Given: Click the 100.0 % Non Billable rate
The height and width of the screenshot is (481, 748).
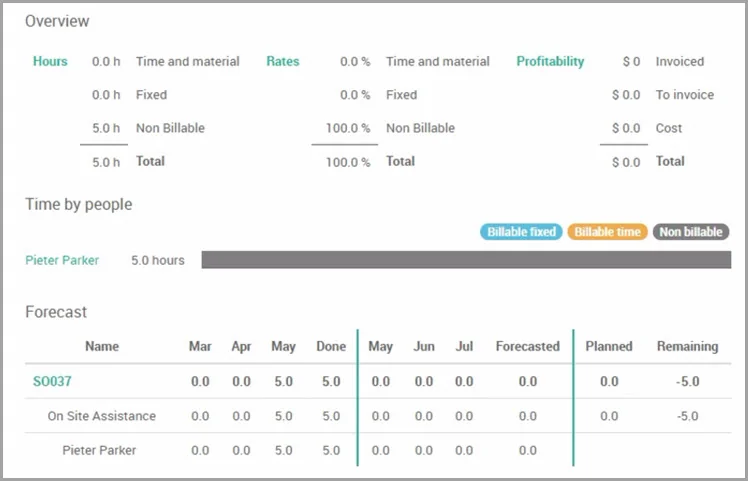Looking at the screenshot, I should [x=348, y=128].
